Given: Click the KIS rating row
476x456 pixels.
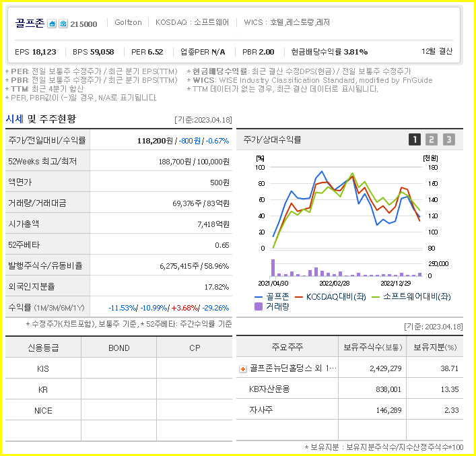Looking at the screenshot, I should pos(118,368).
